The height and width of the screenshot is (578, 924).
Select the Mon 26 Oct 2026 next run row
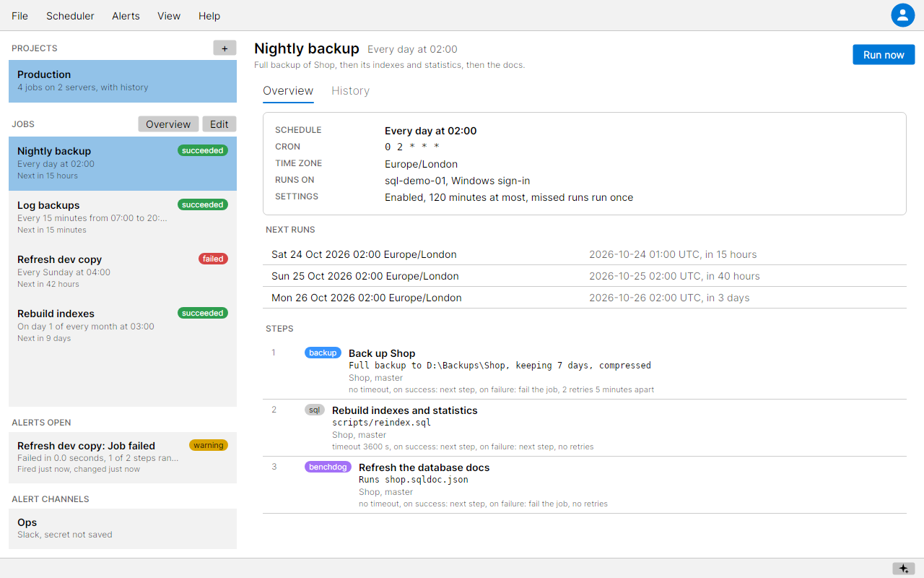(585, 298)
